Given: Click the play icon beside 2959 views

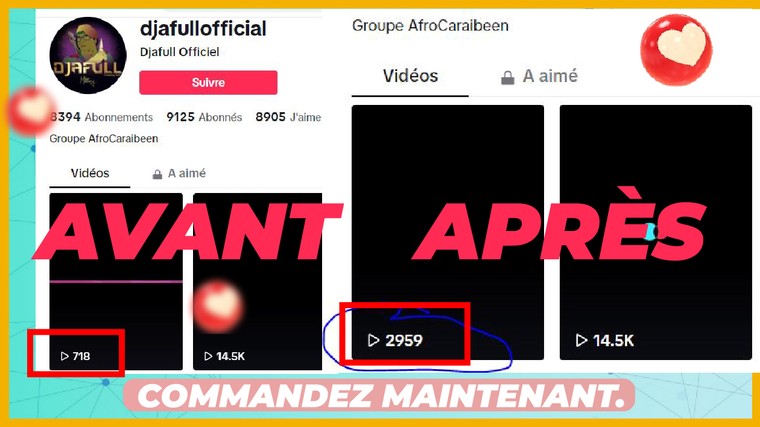Looking at the screenshot, I should click(x=373, y=340).
